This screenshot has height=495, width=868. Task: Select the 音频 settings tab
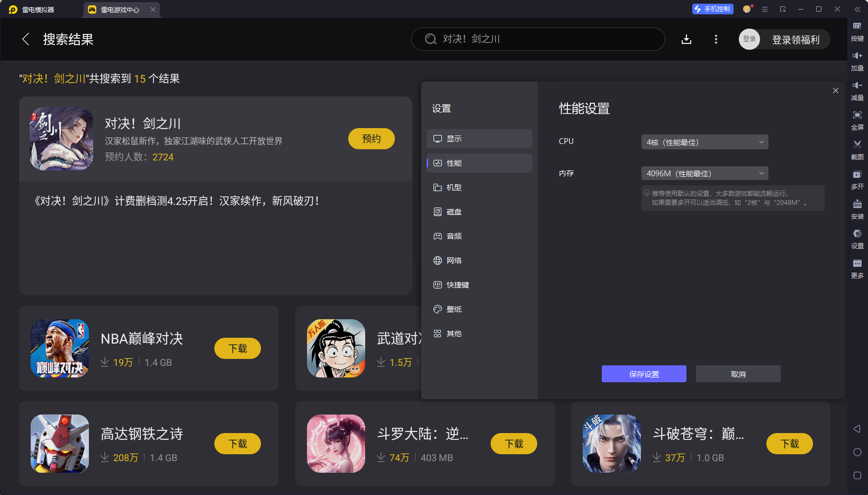pos(480,236)
